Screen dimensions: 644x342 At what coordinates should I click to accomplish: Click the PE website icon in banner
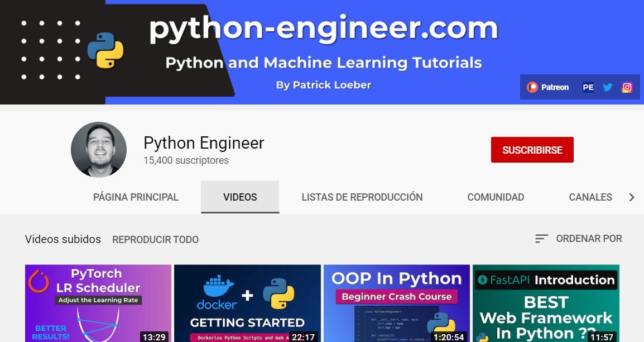[x=588, y=87]
